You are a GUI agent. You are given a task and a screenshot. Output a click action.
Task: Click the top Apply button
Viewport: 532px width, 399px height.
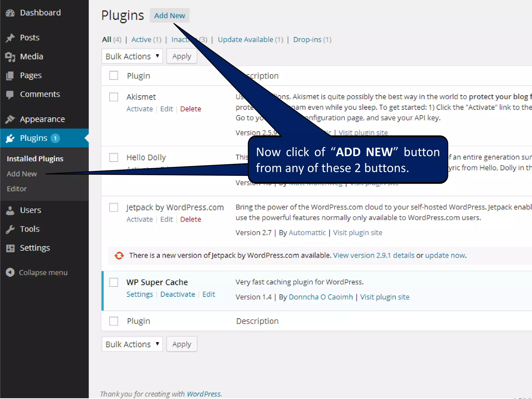coord(182,56)
